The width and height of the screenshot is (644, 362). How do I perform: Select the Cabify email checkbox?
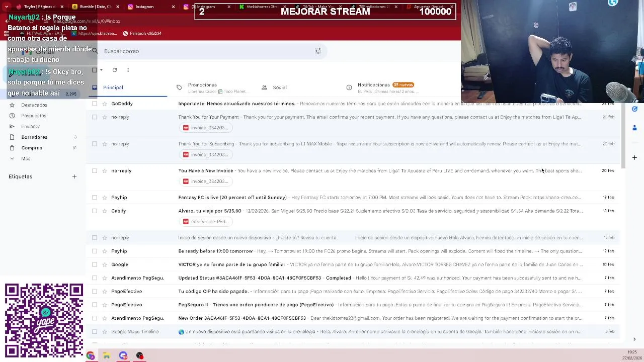(x=95, y=211)
